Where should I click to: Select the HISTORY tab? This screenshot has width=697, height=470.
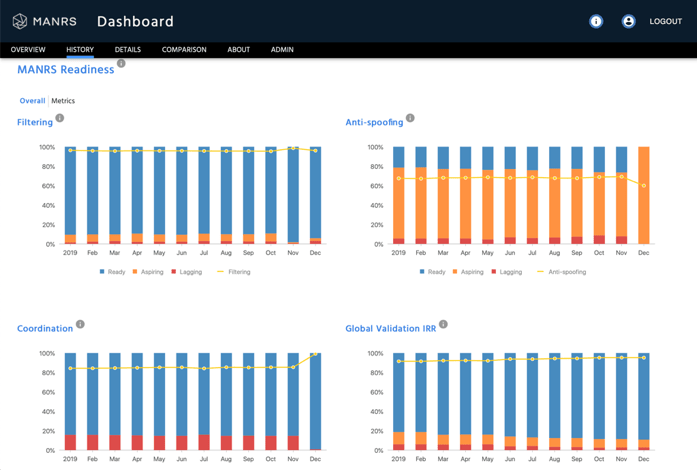80,49
